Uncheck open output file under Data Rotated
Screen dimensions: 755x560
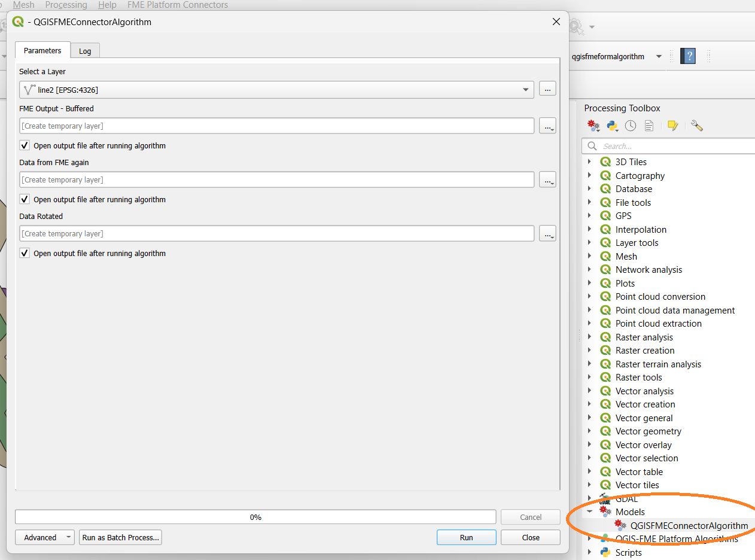click(x=25, y=253)
